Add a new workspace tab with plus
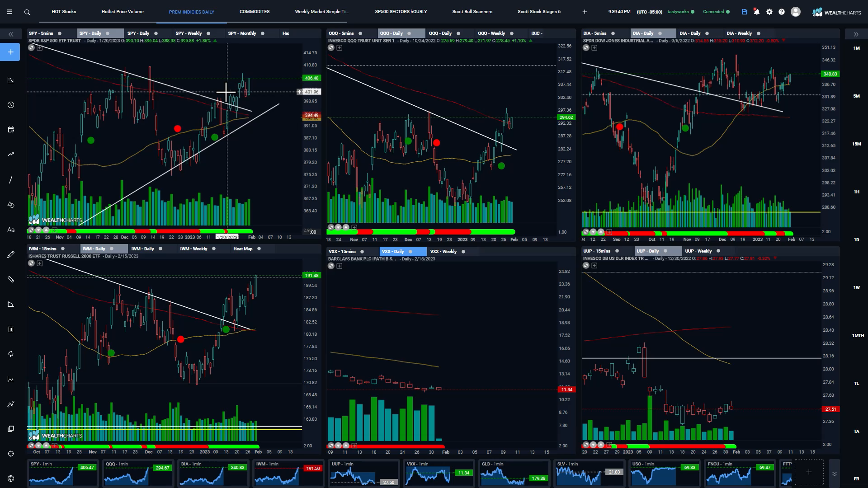The height and width of the screenshot is (488, 868). click(585, 12)
